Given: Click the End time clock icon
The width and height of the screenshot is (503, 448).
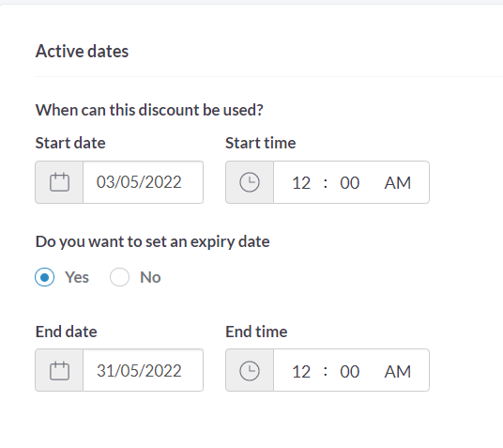Looking at the screenshot, I should 250,370.
